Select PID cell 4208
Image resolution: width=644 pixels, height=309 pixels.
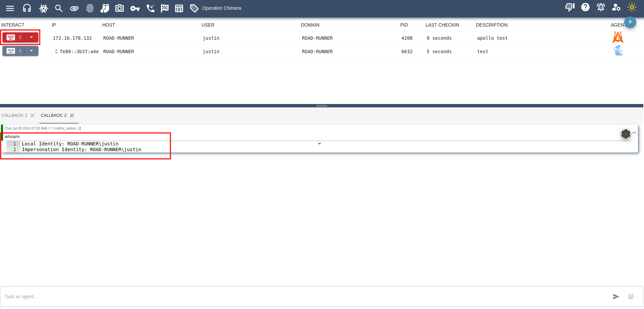coord(407,38)
